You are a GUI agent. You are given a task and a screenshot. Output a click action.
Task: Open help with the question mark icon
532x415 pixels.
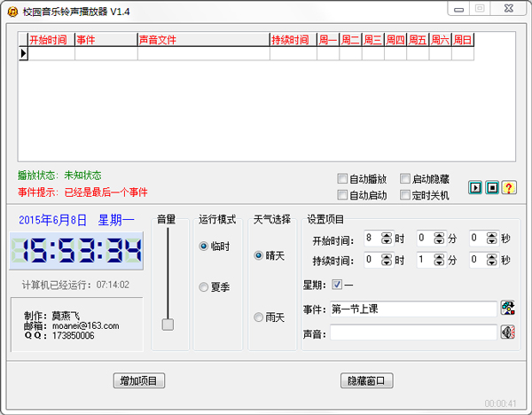pyautogui.click(x=509, y=187)
